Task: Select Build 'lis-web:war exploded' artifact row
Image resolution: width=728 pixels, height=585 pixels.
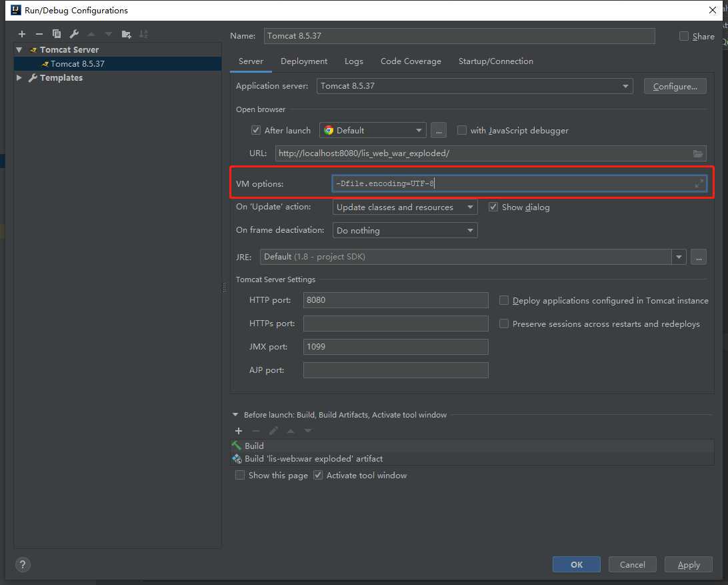Action: point(472,459)
